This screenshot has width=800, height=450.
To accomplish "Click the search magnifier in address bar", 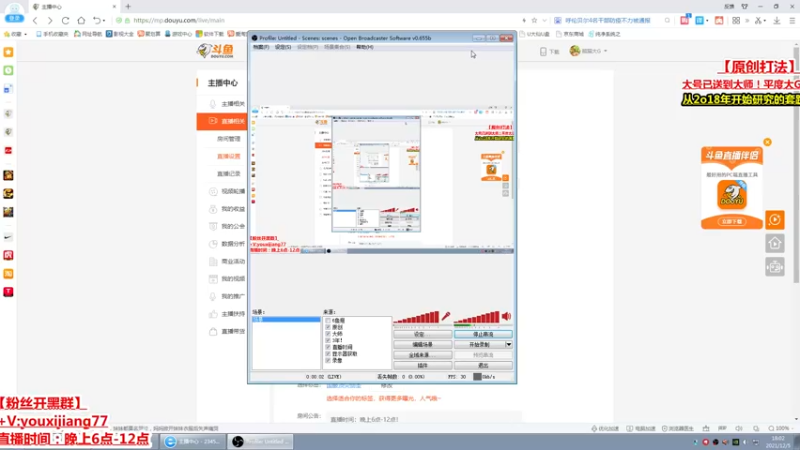I will pos(667,20).
